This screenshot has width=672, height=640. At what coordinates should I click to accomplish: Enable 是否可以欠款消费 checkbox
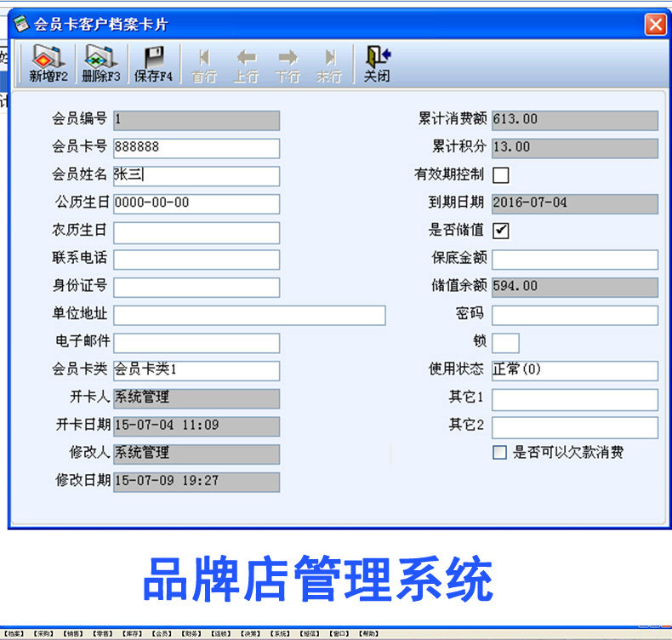pyautogui.click(x=499, y=452)
